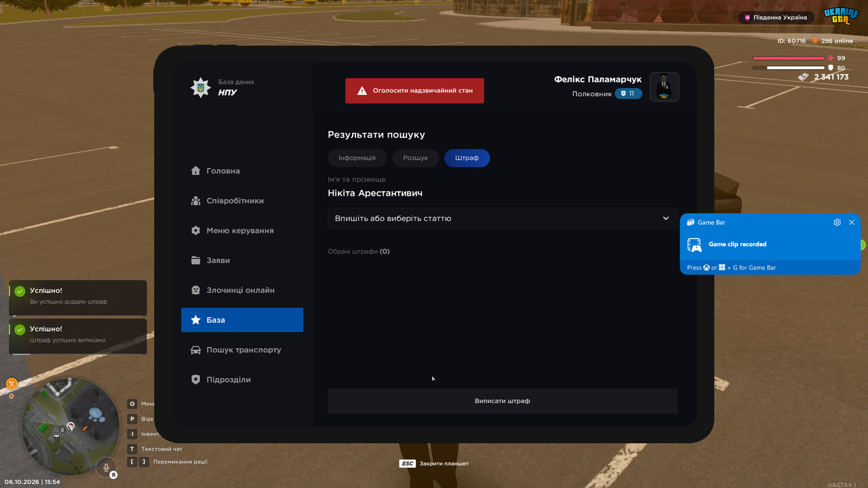
Task: Click the white armor bar
Action: pyautogui.click(x=788, y=68)
